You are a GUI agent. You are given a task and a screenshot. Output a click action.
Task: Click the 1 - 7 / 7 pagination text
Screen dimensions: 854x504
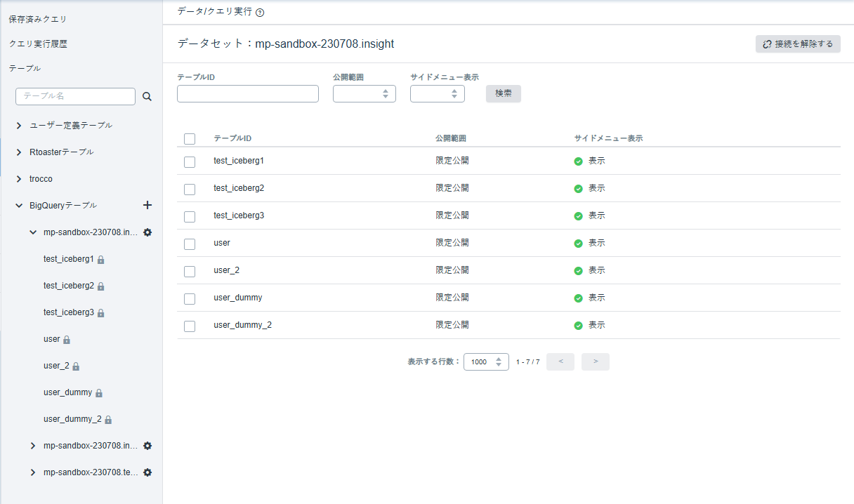pyautogui.click(x=527, y=362)
